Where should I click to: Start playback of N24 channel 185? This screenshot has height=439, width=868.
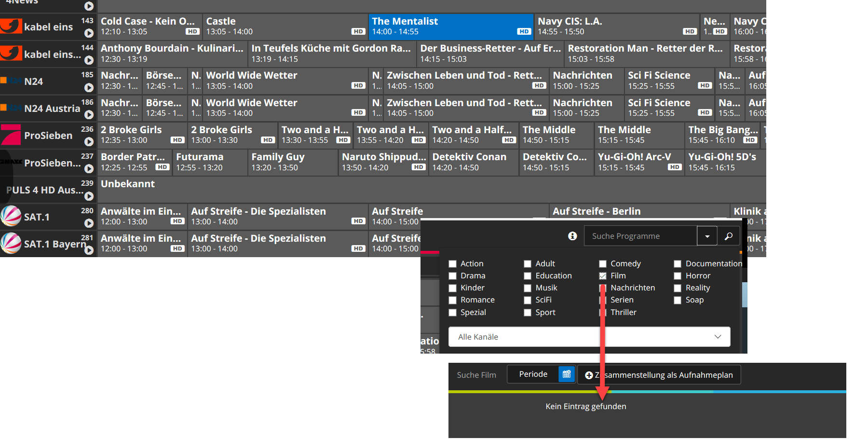click(x=89, y=88)
